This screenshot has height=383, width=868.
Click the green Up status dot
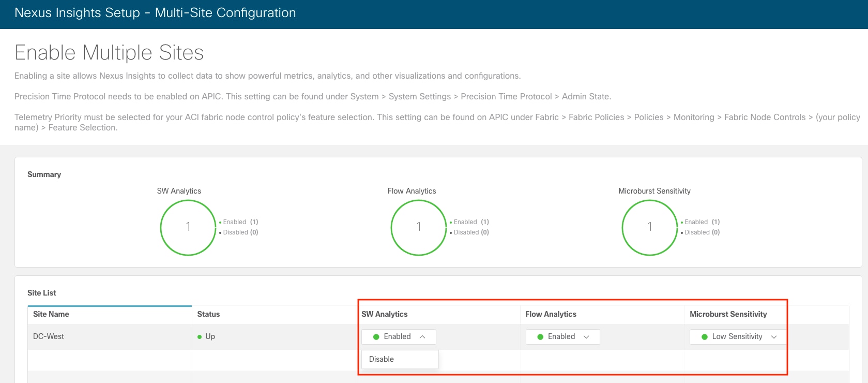pos(200,337)
